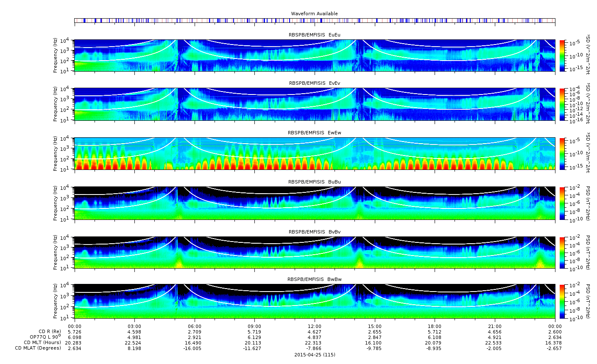Select the RBSPB/EMFISIS EuEu panel title
Screen dimensions: 597x364
(314, 35)
